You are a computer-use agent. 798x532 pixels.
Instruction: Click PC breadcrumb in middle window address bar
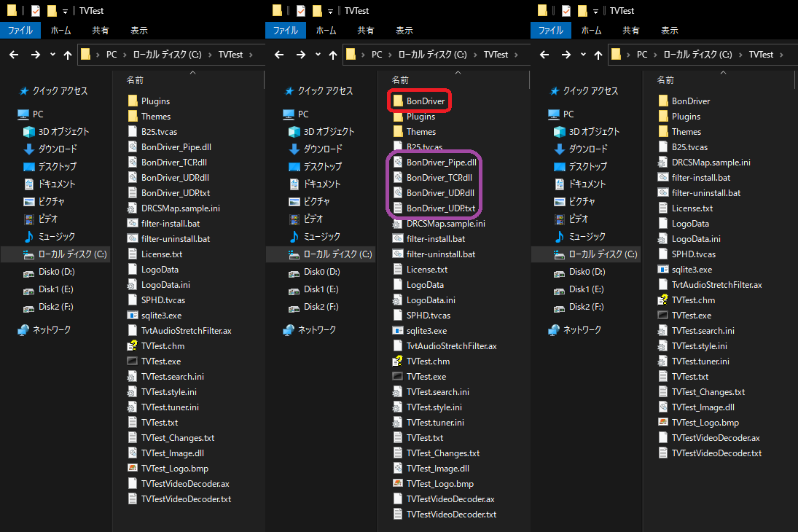pyautogui.click(x=377, y=55)
